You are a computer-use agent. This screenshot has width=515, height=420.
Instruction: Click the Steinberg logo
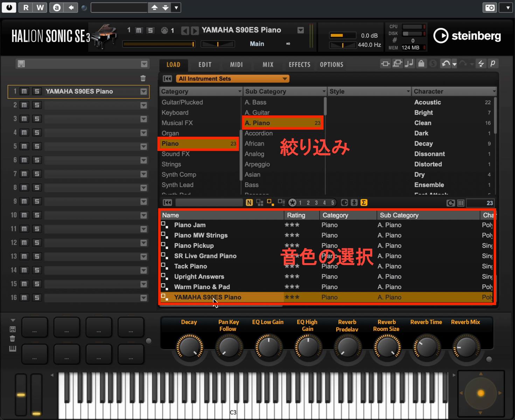pos(467,36)
